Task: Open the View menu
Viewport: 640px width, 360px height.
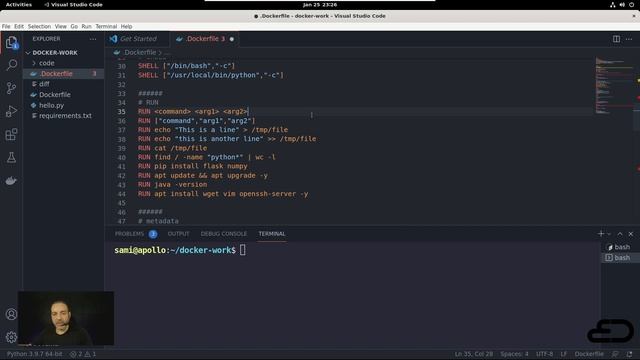Action: [x=60, y=26]
